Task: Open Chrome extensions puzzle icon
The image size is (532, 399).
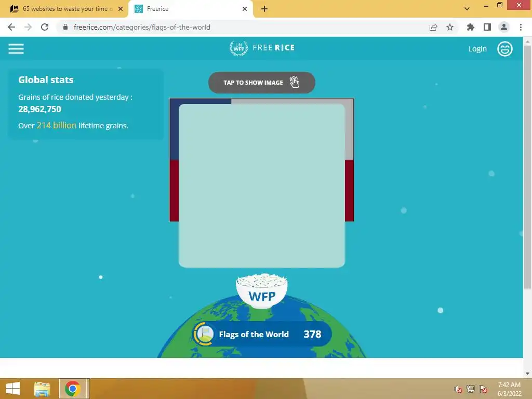Action: coord(471,27)
